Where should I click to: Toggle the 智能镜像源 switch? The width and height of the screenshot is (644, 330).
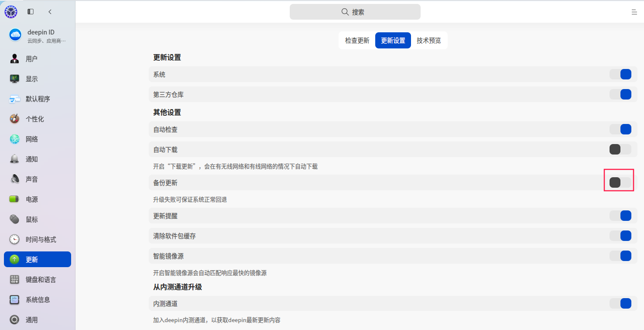click(x=620, y=256)
